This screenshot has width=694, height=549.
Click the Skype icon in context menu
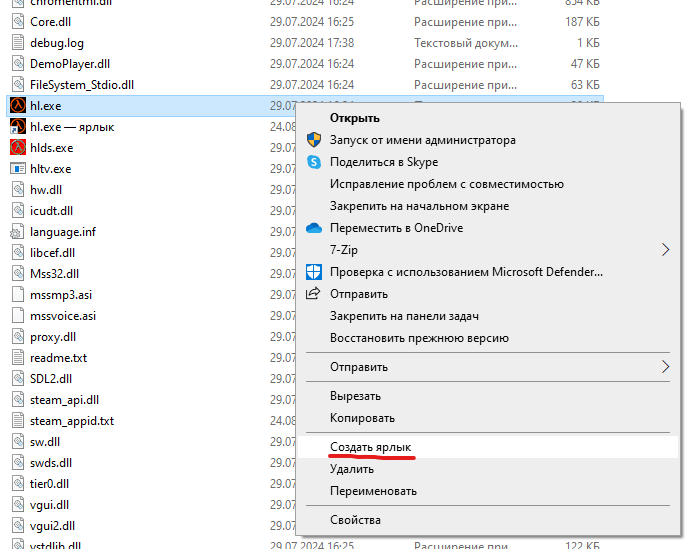(314, 162)
